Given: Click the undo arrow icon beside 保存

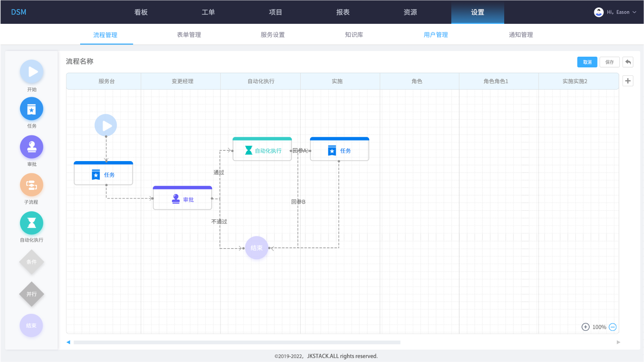Looking at the screenshot, I should click(x=628, y=62).
